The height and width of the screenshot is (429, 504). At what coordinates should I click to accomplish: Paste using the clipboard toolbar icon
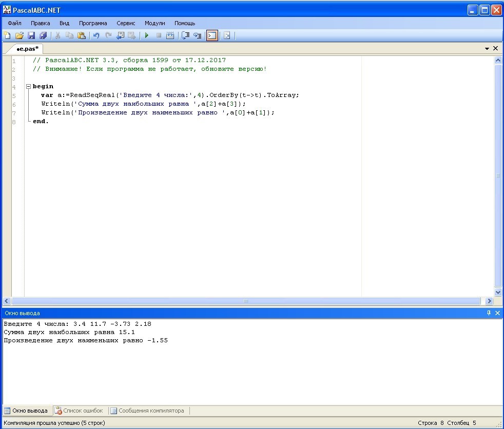pyautogui.click(x=81, y=35)
